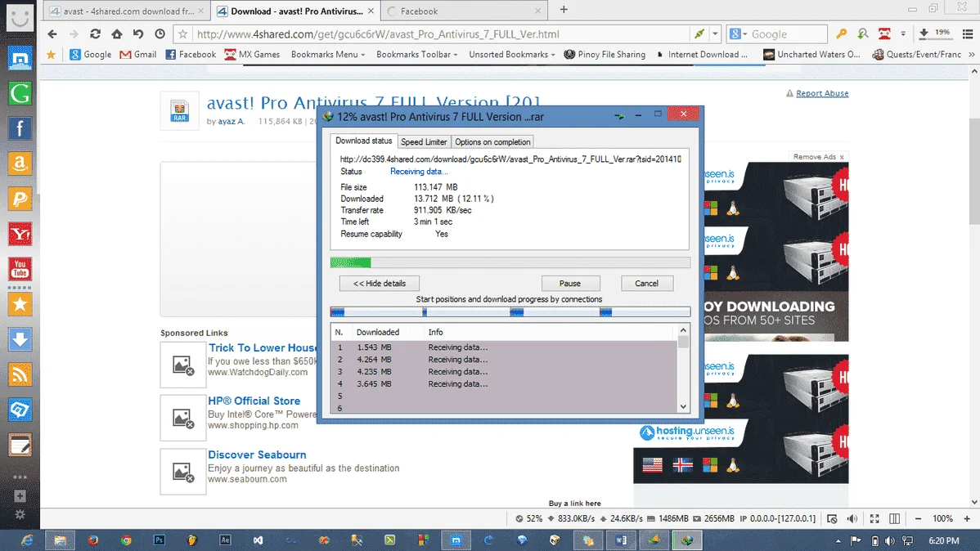
Task: Show more bookmarks with the chevron
Action: (971, 54)
